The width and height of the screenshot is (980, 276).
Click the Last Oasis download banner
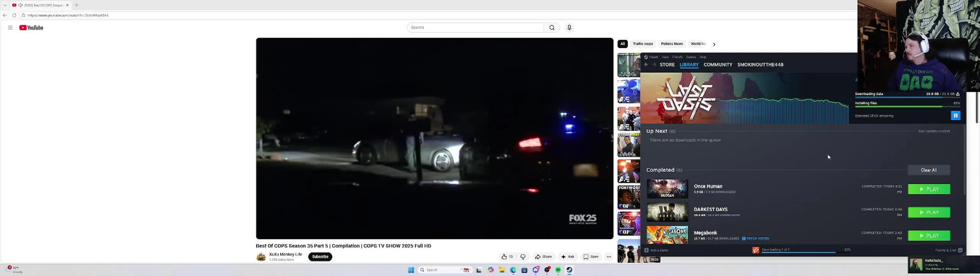tap(745, 99)
